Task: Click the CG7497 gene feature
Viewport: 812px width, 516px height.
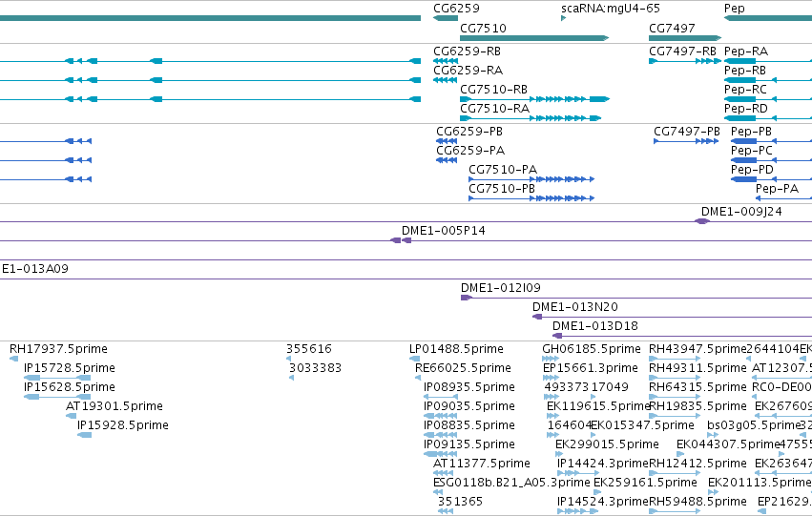Action: 684,38
